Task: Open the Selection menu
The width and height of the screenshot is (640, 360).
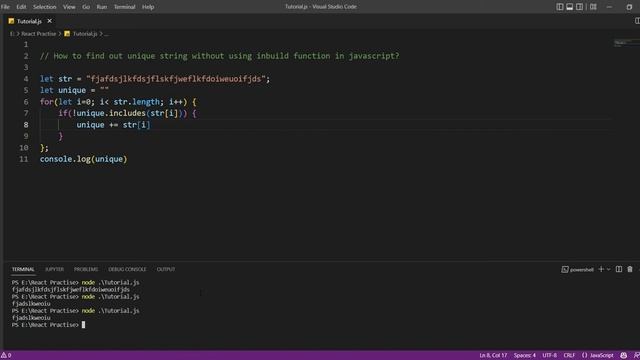Action: pos(44,7)
